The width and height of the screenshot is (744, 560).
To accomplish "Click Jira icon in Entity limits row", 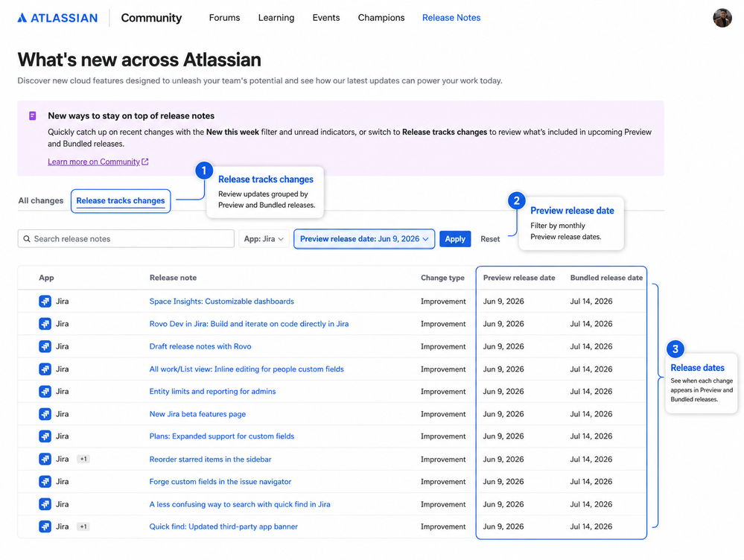I will [x=45, y=392].
